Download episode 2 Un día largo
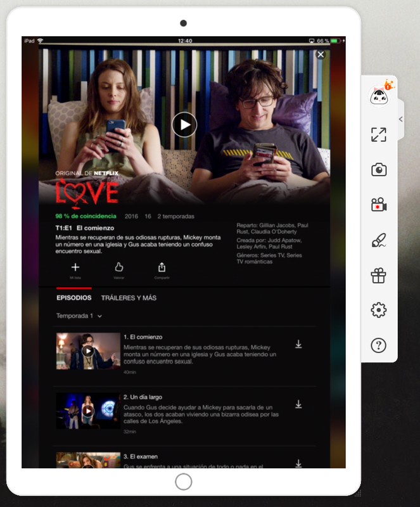The image size is (420, 507). point(298,404)
